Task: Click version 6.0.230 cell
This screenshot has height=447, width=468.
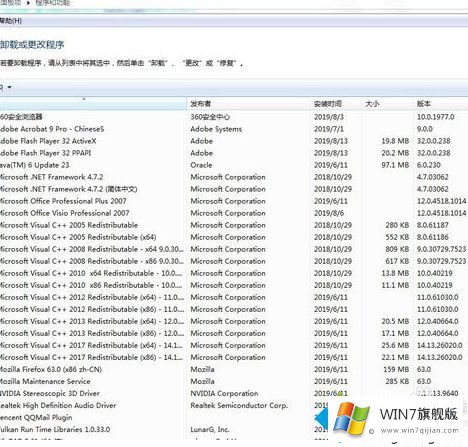Action: [x=428, y=165]
